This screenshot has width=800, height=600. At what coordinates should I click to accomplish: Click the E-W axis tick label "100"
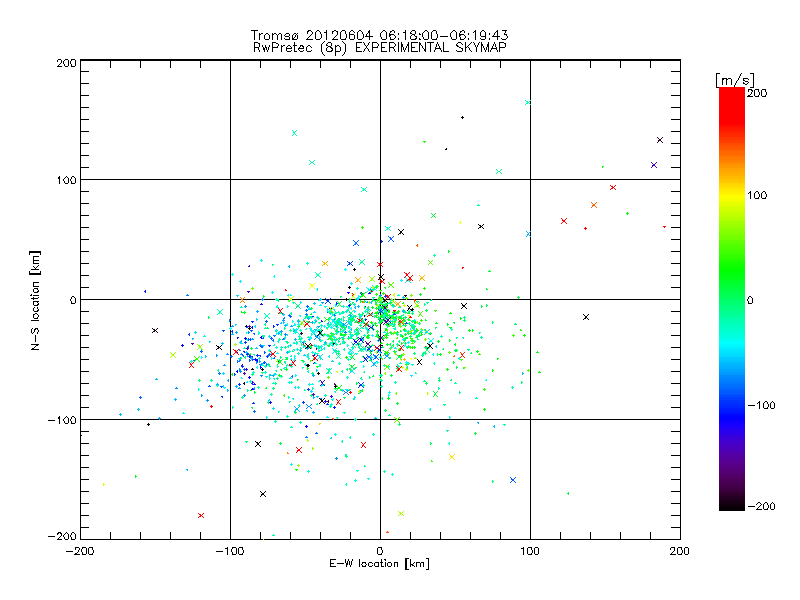[x=530, y=551]
